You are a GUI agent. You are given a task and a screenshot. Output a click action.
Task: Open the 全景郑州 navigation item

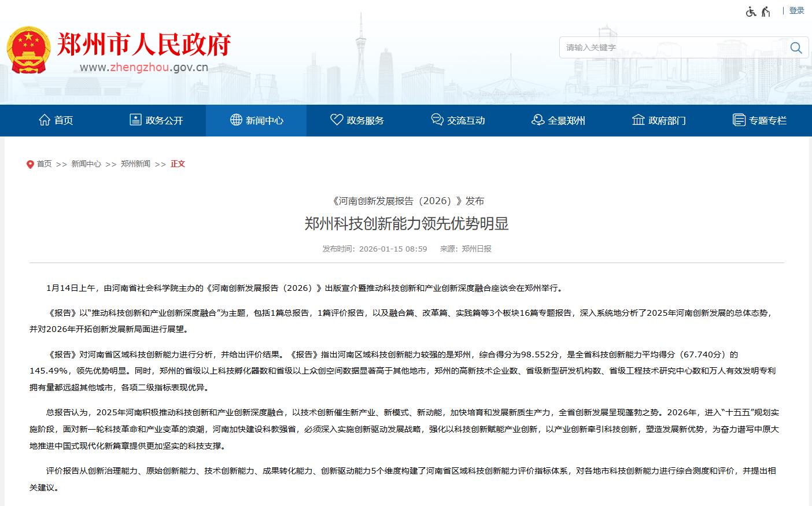pyautogui.click(x=558, y=120)
